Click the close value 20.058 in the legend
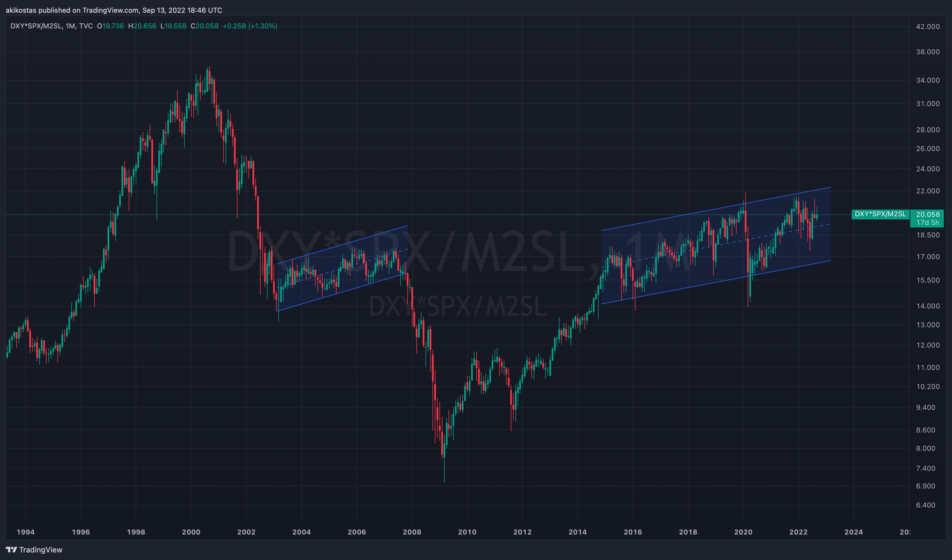The width and height of the screenshot is (952, 560). 207,26
